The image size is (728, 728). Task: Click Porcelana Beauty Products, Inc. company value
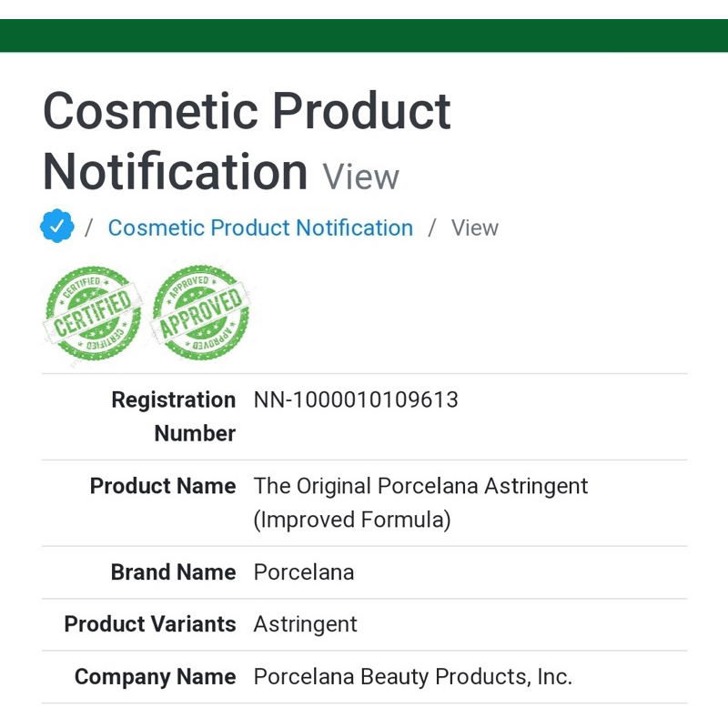(x=413, y=677)
